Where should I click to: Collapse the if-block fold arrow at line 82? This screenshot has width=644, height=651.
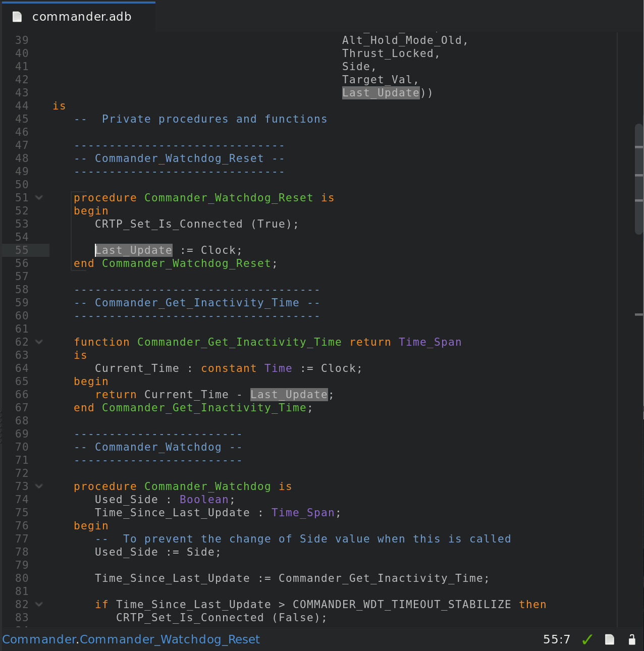point(39,605)
